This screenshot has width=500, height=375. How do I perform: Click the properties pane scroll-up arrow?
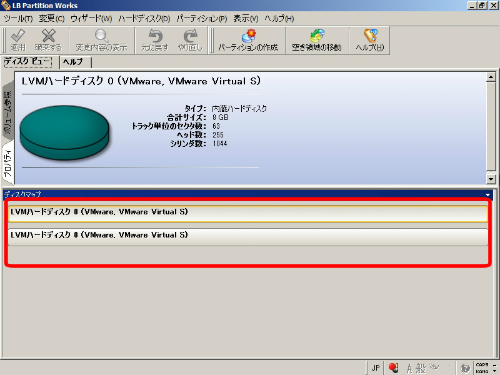click(x=491, y=77)
